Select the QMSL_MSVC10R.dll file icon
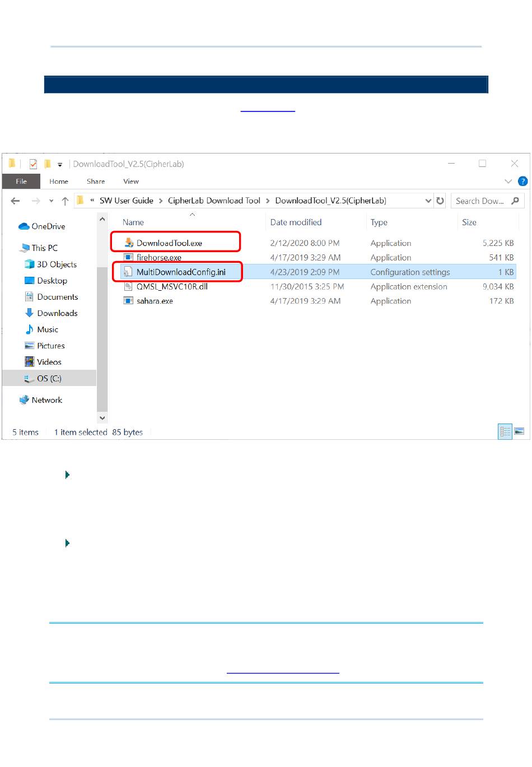The image size is (532, 767). 128,286
